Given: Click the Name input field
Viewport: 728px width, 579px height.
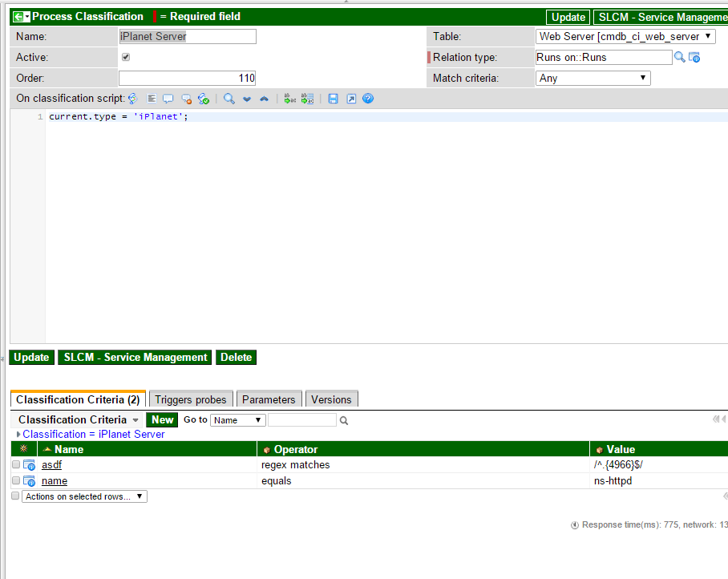Looking at the screenshot, I should [188, 36].
